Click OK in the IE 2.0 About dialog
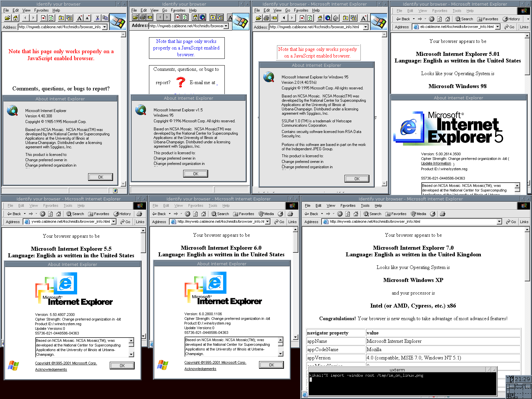The width and height of the screenshot is (532, 399). 357,179
